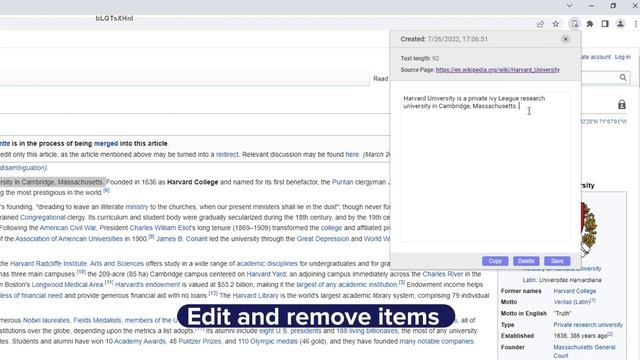Open 'largest of any academic institution' link
640x360 pixels.
tap(347, 284)
